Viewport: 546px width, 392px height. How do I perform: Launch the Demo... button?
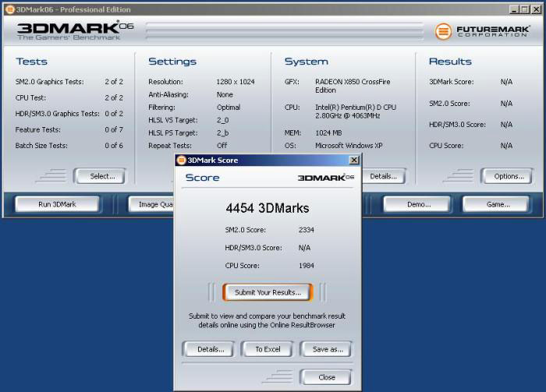(417, 204)
